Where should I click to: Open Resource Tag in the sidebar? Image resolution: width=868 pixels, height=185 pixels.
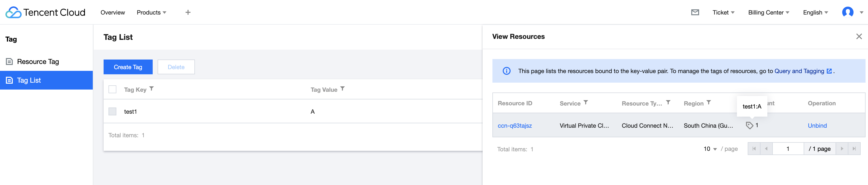[x=38, y=62]
